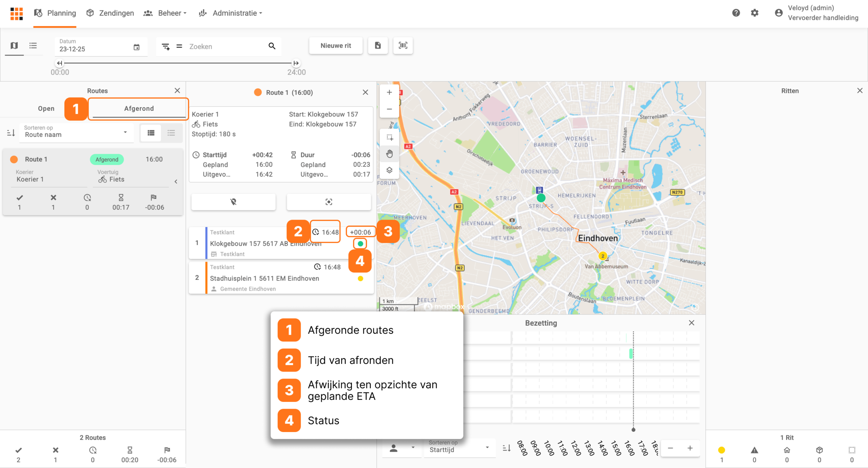Select the map hand pan tool
This screenshot has height=468, width=868.
(389, 154)
